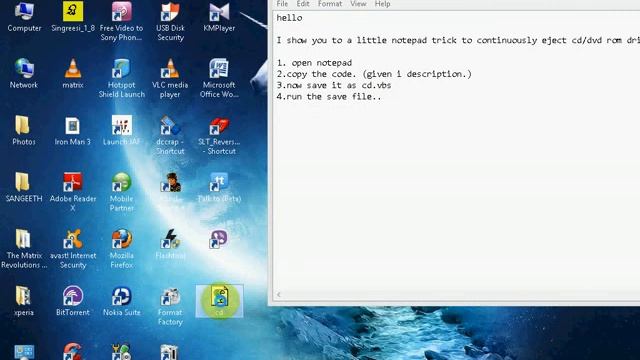Screen dimensions: 640x360
Task: Open the Notepad Edit menu
Action: (303, 4)
